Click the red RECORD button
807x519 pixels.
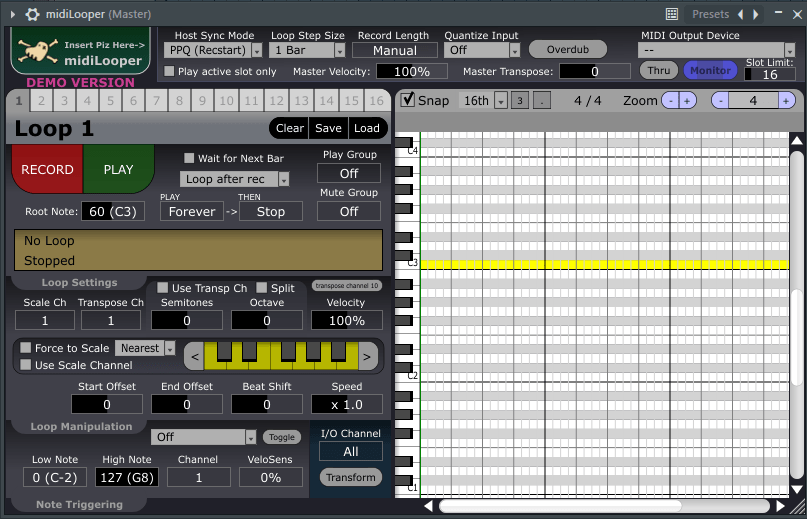[47, 169]
